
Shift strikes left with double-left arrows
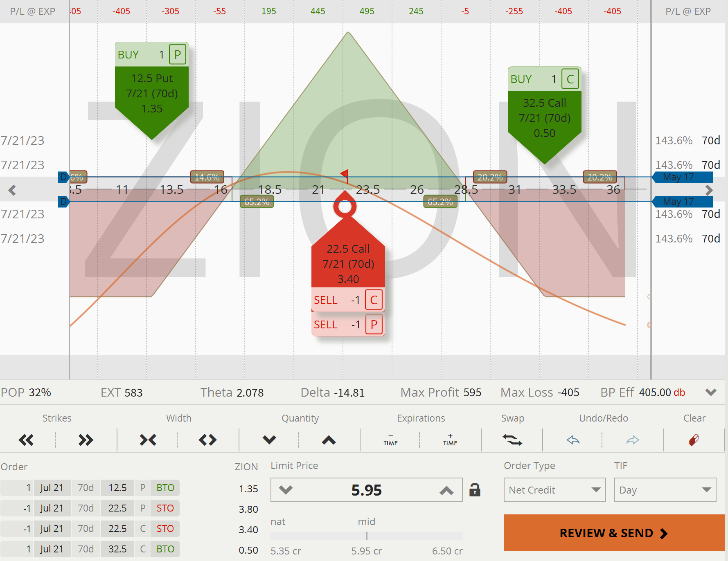26,440
